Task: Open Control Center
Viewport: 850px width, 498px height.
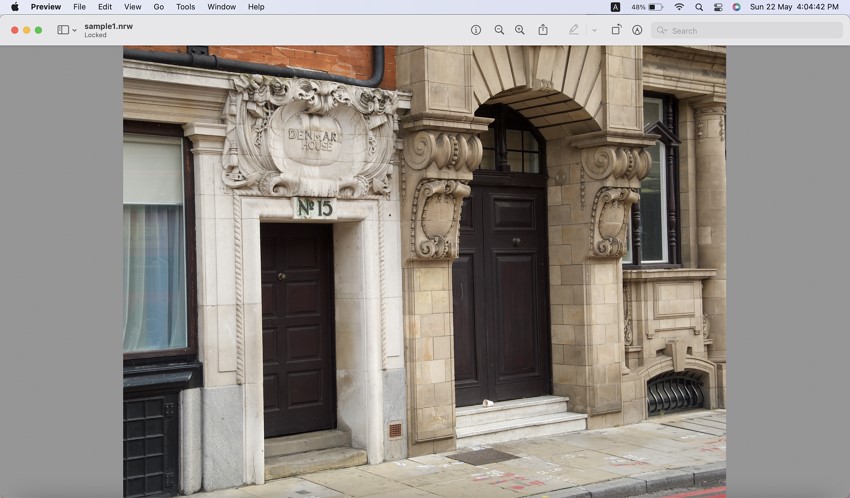Action: click(718, 7)
